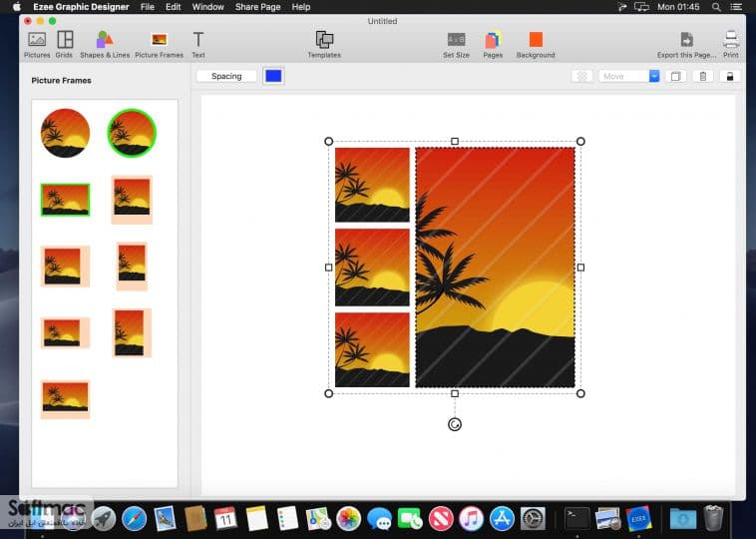Screen dimensions: 756x539
Task: Click the grayed grid pattern icon
Action: [581, 76]
